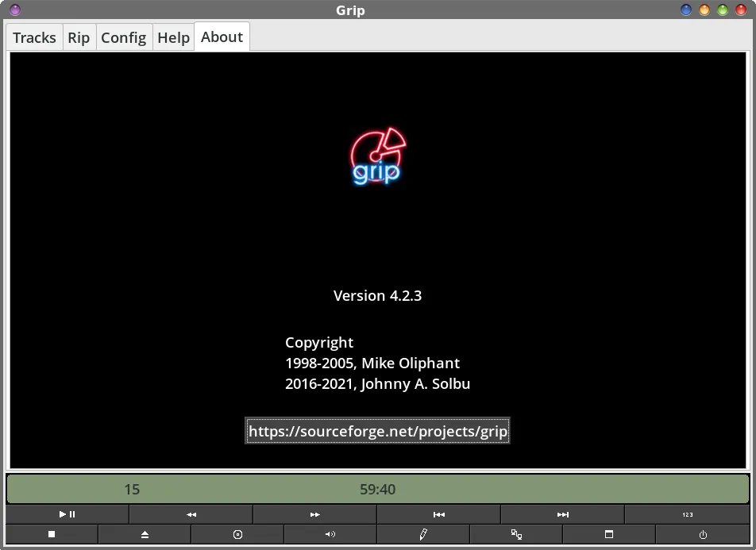Click the track number 15 display
The height and width of the screenshot is (550, 756).
coord(132,489)
